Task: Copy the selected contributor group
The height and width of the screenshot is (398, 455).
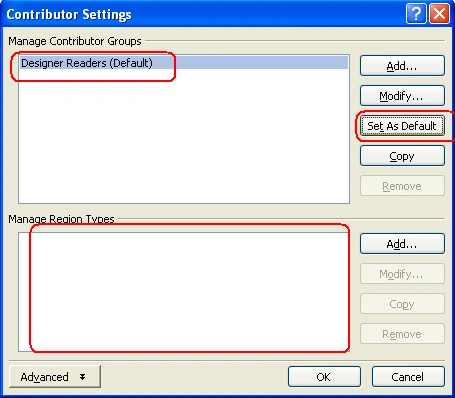Action: [402, 156]
